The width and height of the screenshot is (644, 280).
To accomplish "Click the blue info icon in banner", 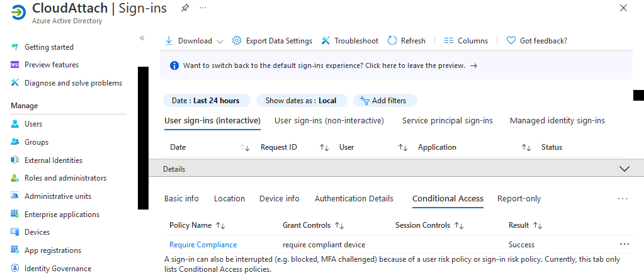I will pos(174,65).
